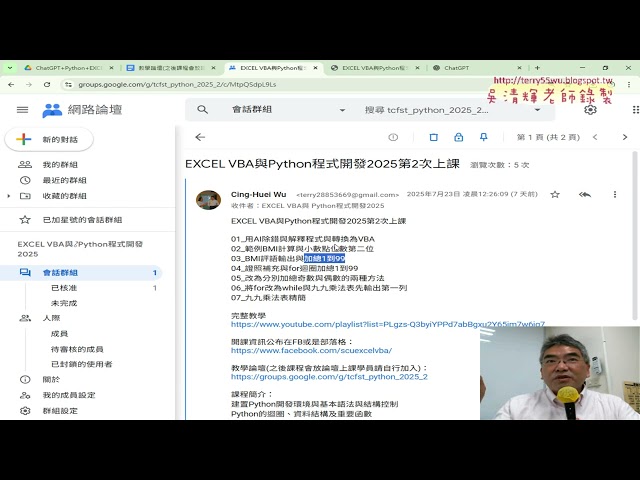Click line 01_用AI除錯與解釋程式與轉換為VBA

click(303, 239)
